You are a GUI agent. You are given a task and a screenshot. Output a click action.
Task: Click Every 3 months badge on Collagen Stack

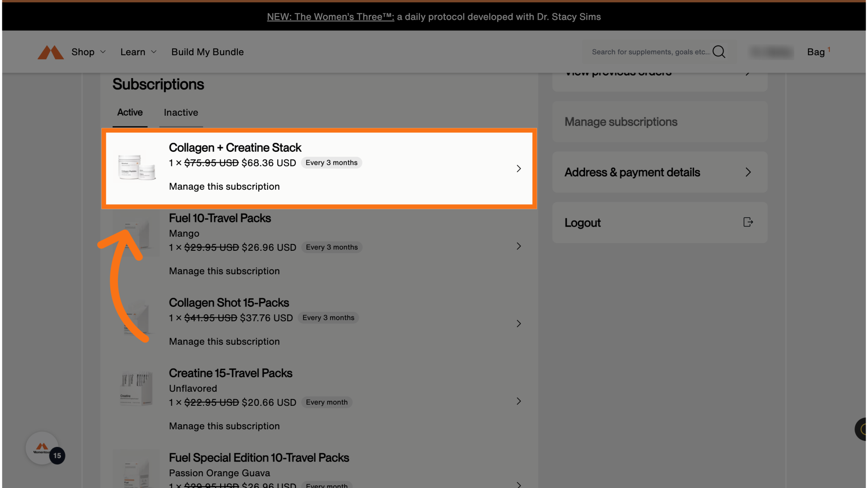pos(331,163)
